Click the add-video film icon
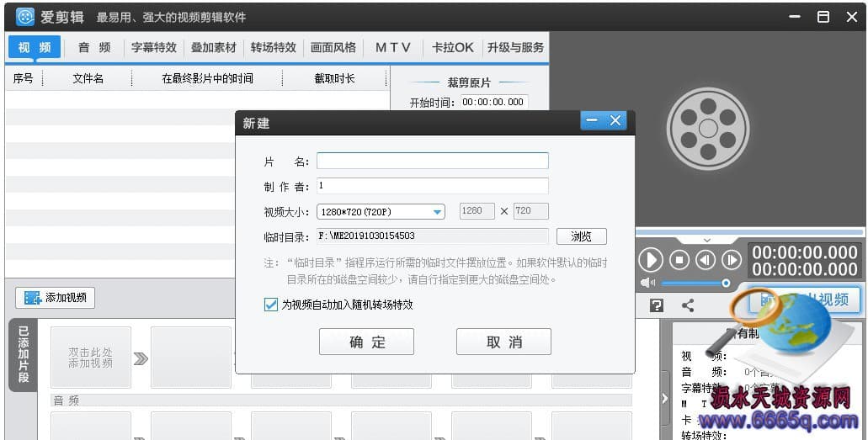Viewport: 868px width, 440px height. click(32, 298)
